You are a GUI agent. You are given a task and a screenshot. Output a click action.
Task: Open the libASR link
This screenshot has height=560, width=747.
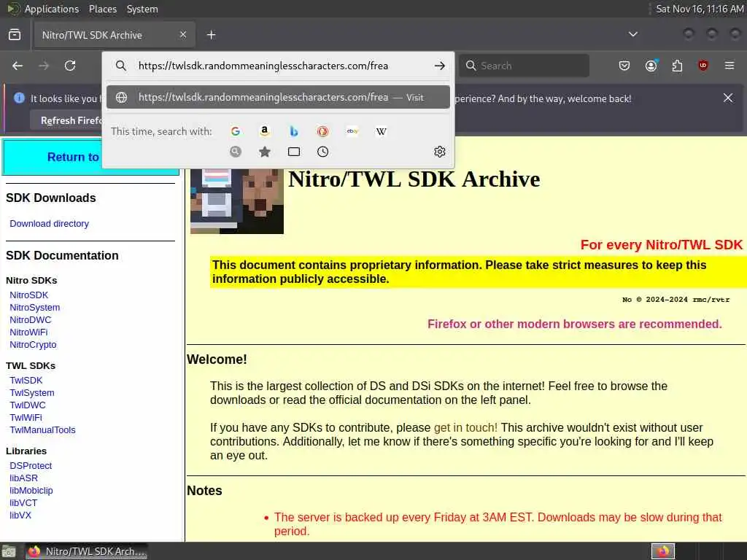[x=23, y=478]
